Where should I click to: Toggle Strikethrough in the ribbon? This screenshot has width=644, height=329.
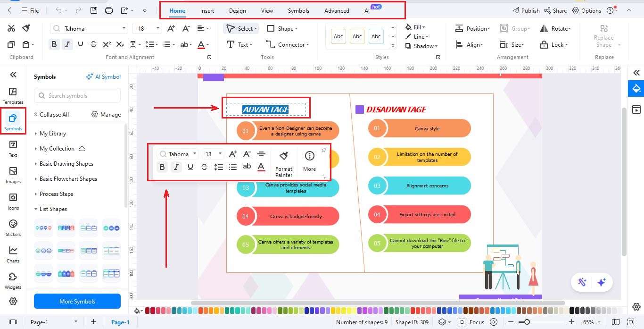coord(93,44)
